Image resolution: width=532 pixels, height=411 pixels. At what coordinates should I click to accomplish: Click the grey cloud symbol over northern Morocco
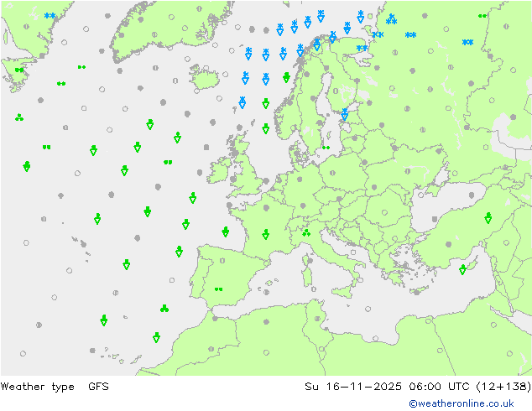(x=215, y=319)
